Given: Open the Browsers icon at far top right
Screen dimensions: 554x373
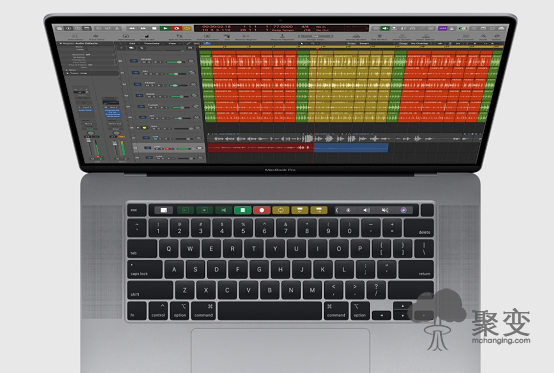Looking at the screenshot, I should tap(501, 28).
